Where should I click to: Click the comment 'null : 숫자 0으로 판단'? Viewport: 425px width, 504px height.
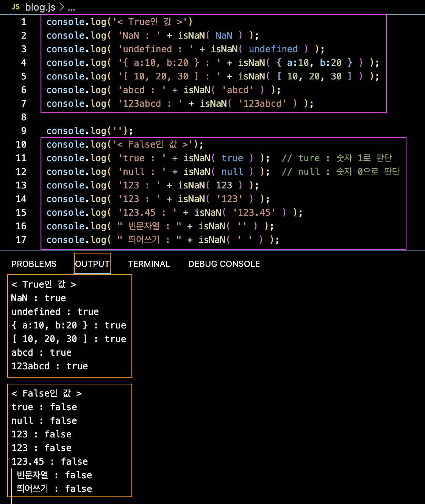click(x=341, y=172)
